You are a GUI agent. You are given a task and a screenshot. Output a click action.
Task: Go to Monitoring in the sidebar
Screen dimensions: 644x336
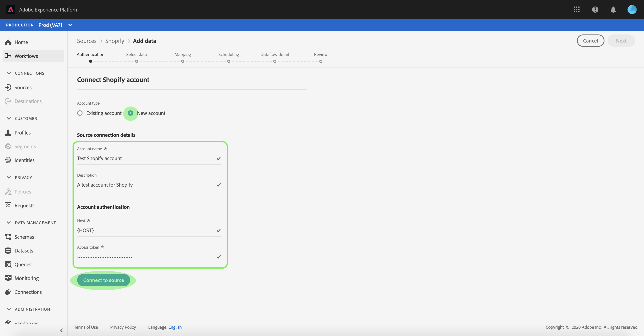(x=26, y=278)
